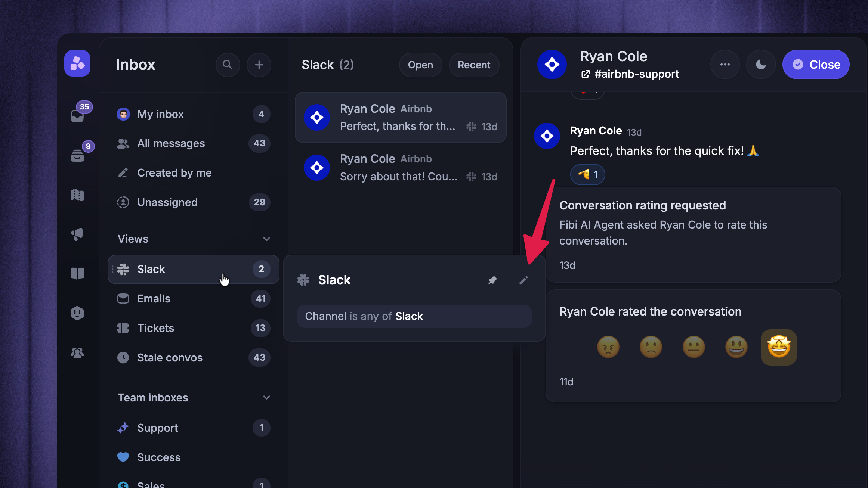868x488 pixels.
Task: Open the megaphone icon in sidebar
Action: pyautogui.click(x=77, y=234)
